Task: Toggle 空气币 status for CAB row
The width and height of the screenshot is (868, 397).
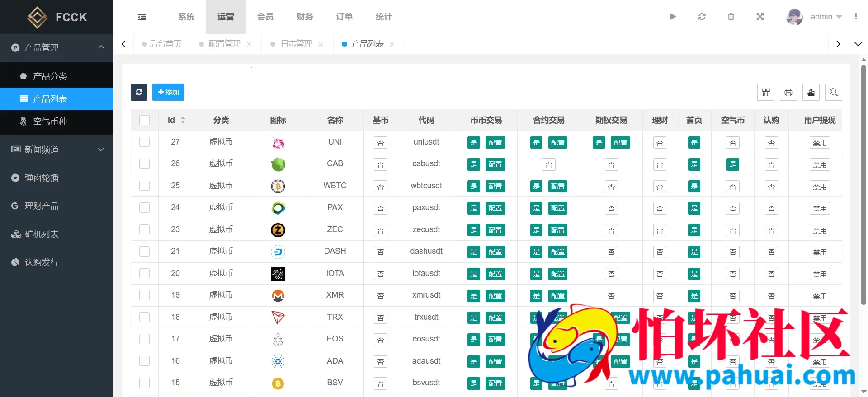Action: point(733,164)
